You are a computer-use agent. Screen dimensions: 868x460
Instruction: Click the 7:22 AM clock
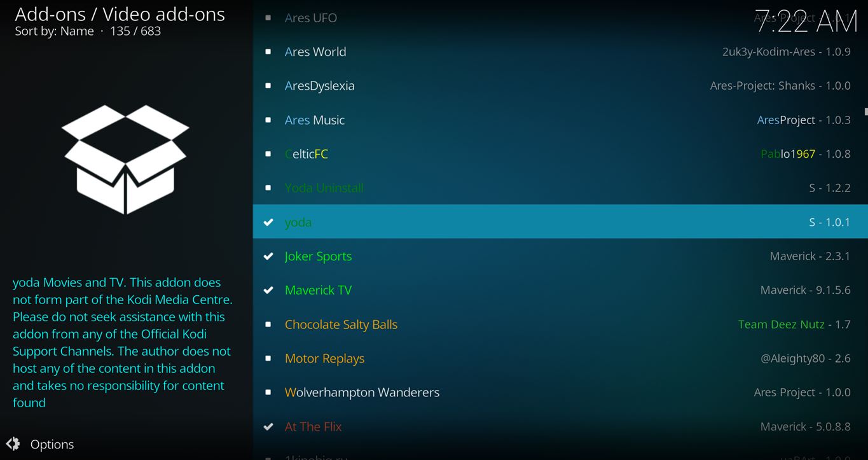click(806, 22)
